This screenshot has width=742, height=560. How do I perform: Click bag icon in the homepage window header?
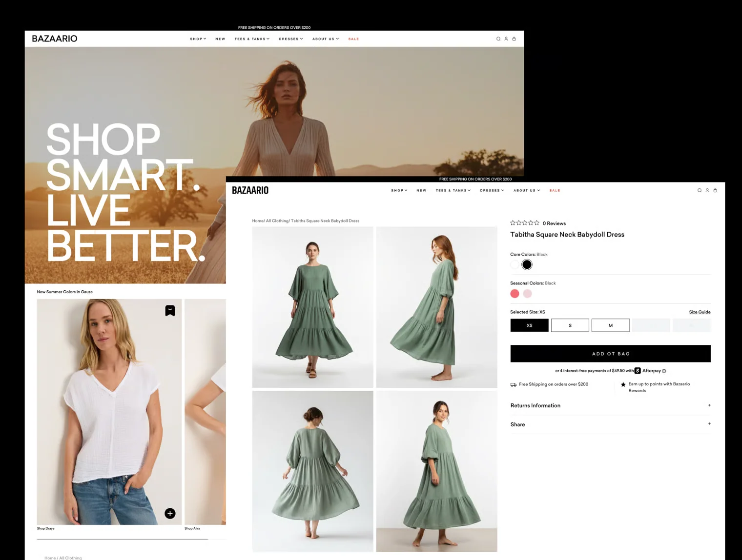514,39
